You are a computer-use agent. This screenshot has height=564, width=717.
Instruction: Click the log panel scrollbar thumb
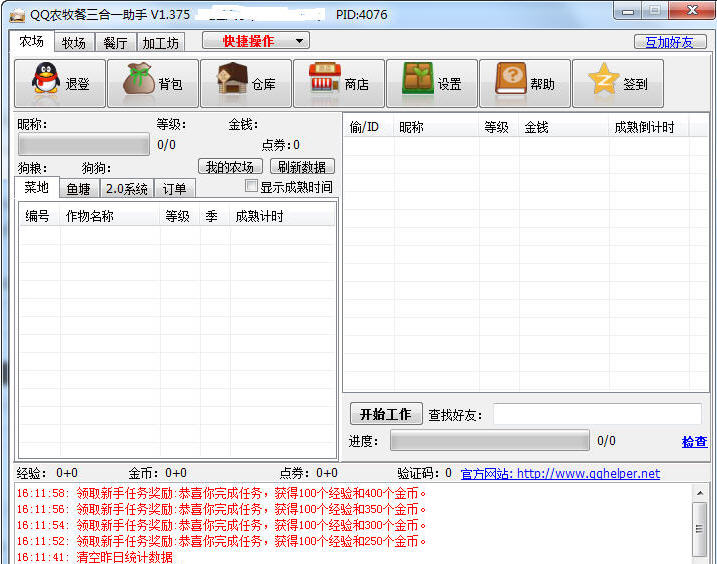pyautogui.click(x=700, y=529)
